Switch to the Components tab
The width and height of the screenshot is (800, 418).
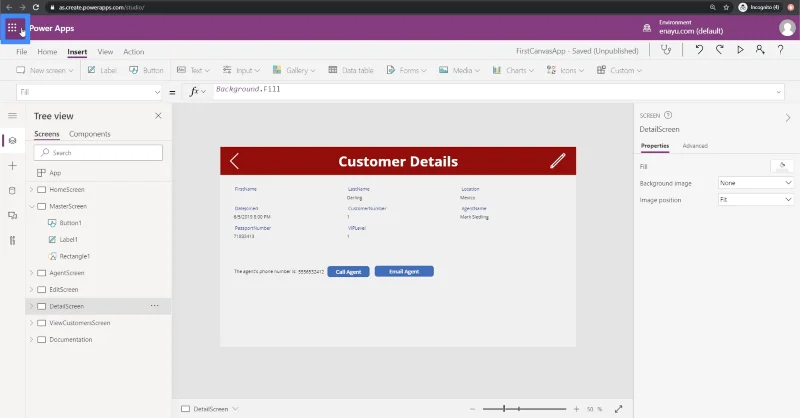click(x=90, y=134)
